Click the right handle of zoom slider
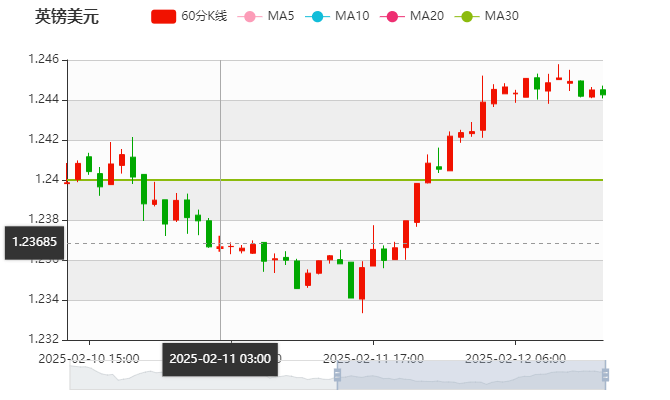The height and width of the screenshot is (400, 670). click(608, 377)
